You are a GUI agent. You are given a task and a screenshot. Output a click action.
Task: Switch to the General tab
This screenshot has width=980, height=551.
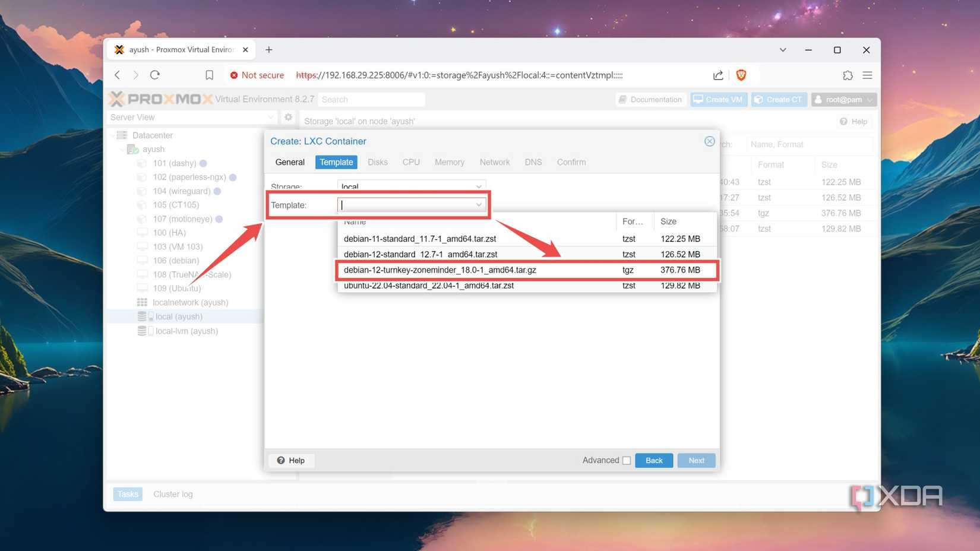[290, 162]
